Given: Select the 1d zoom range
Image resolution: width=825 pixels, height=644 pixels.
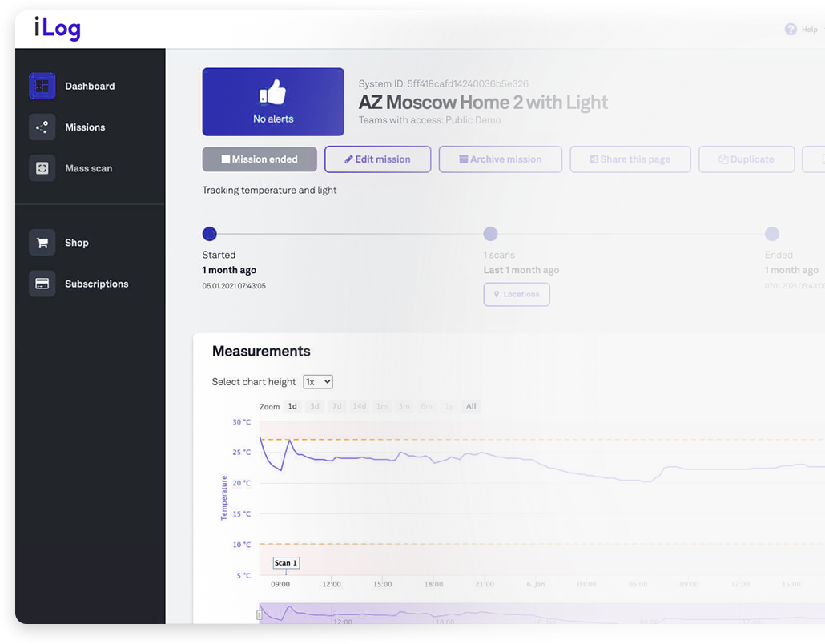Looking at the screenshot, I should point(292,406).
